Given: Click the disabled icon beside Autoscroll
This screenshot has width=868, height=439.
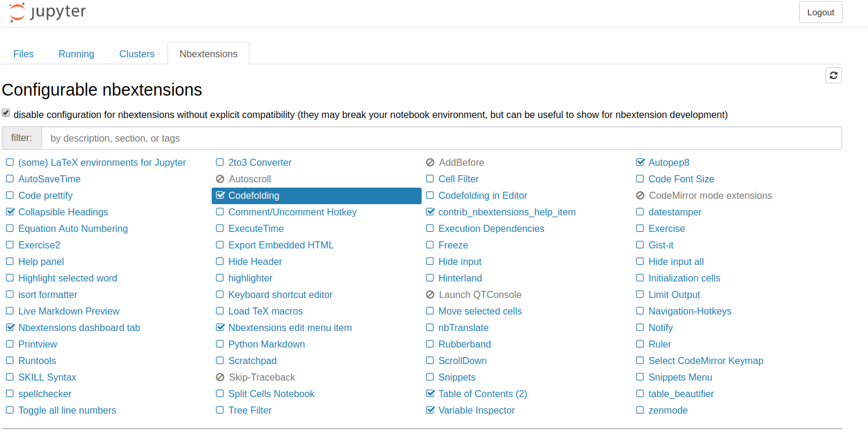Looking at the screenshot, I should click(x=220, y=179).
